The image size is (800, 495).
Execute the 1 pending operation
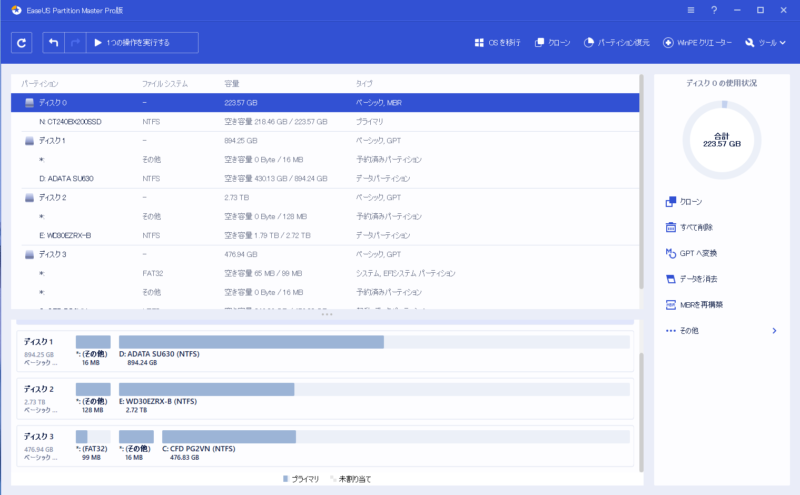142,43
